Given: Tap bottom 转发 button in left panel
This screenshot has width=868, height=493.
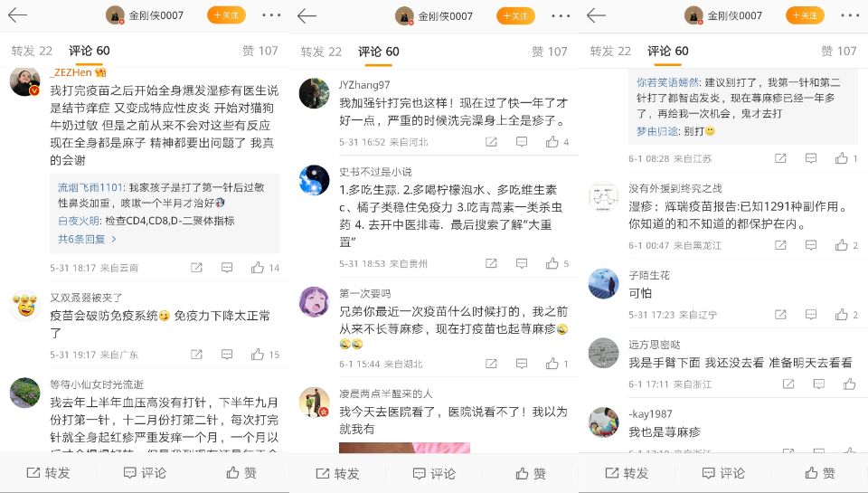Looking at the screenshot, I should [48, 472].
